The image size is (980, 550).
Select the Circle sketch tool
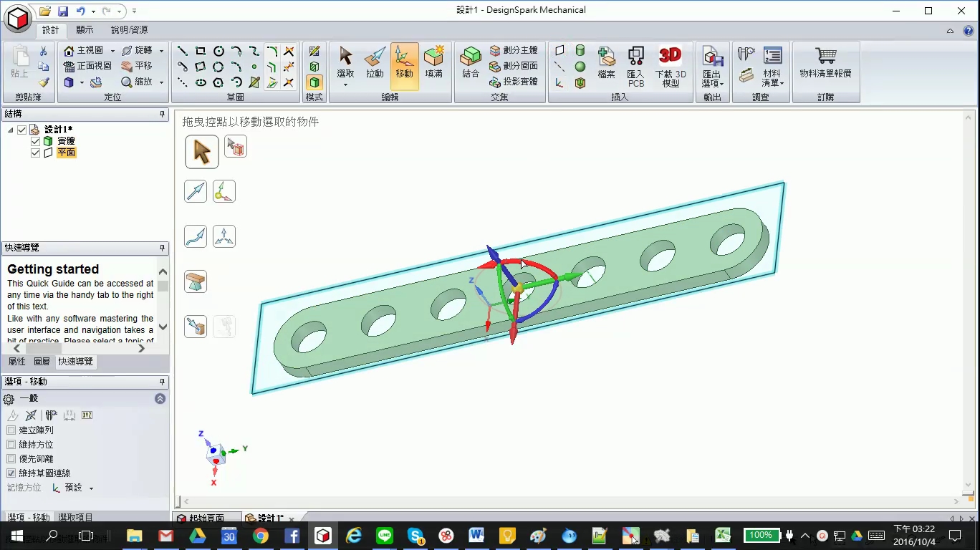[218, 51]
